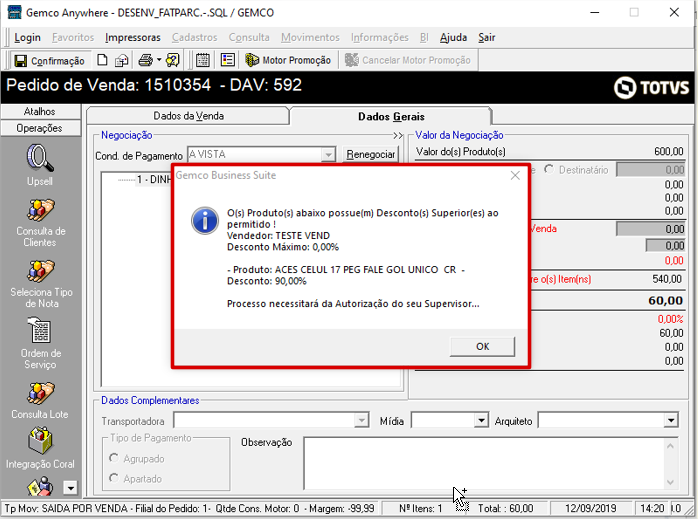698x519 pixels.
Task: Open Integração Coral shortcut icon
Action: tap(40, 440)
